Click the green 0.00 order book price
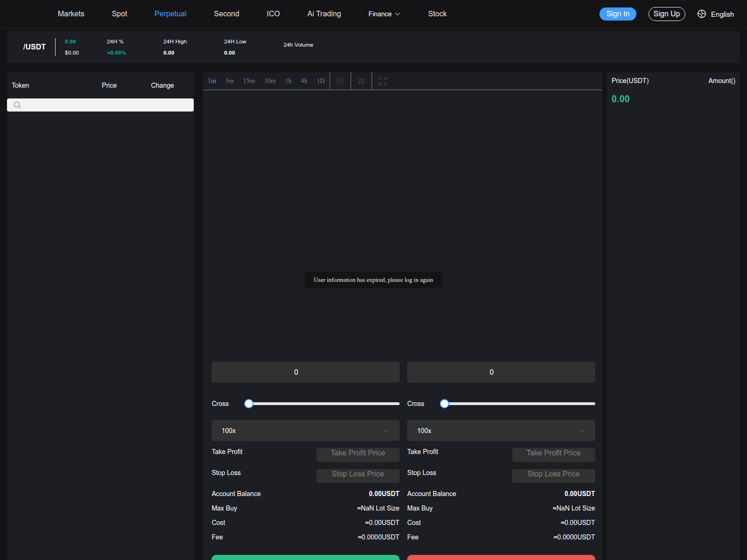The height and width of the screenshot is (560, 747). (x=620, y=99)
